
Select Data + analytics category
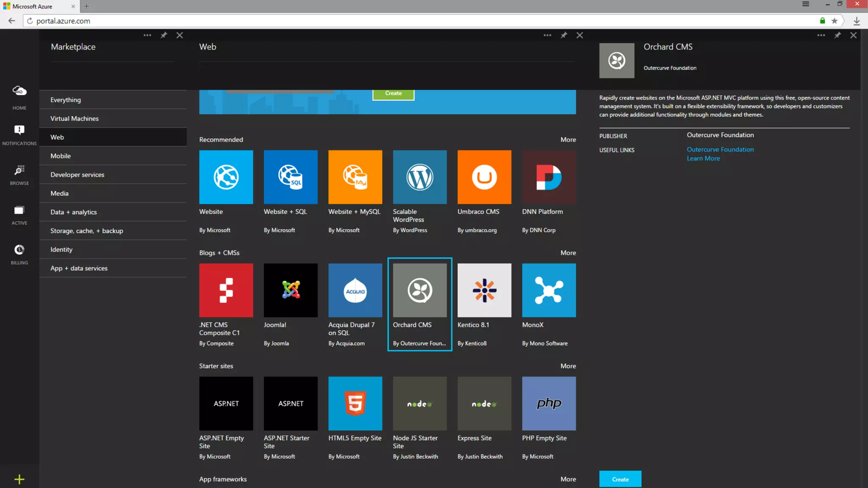pyautogui.click(x=73, y=212)
